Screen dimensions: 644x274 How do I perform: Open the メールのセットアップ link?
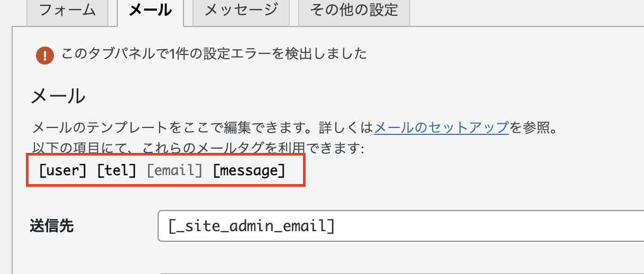441,128
